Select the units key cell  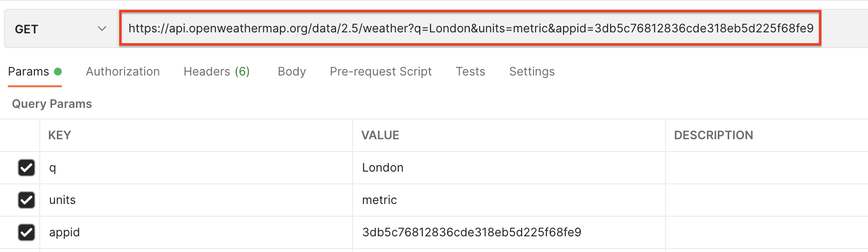[196, 200]
